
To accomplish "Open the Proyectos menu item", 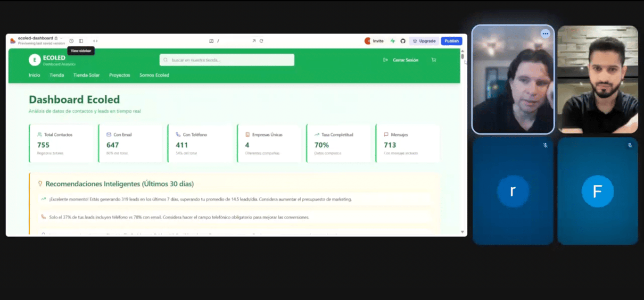I will [x=120, y=75].
